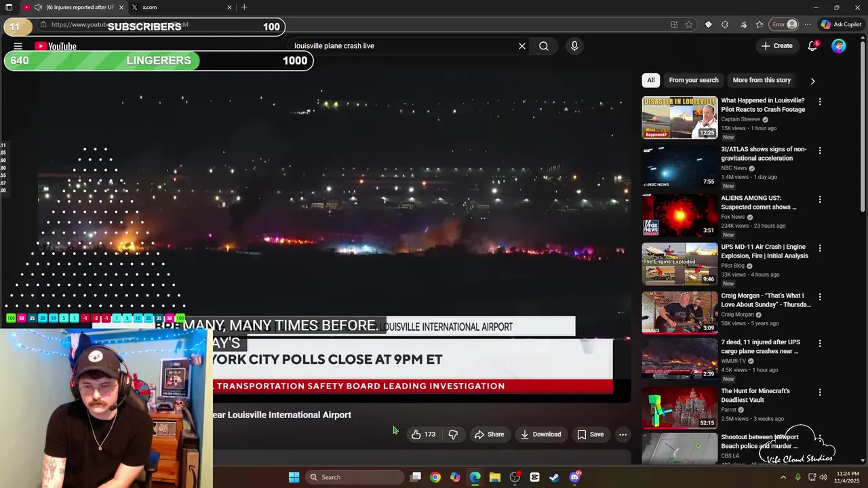Screen dimensions: 868x488
Task: Show hidden system tray icons chevron
Action: coord(783,477)
